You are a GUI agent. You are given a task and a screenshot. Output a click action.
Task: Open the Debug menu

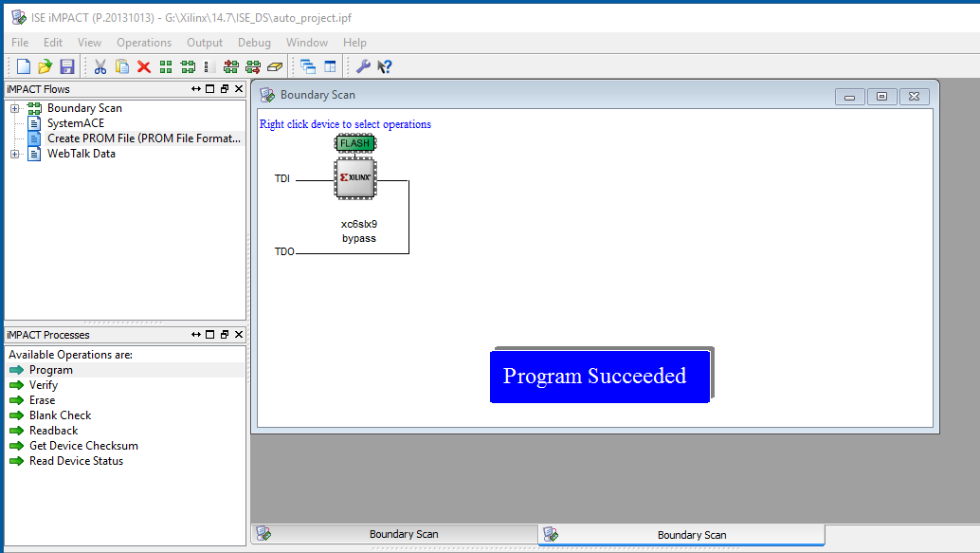coord(254,43)
